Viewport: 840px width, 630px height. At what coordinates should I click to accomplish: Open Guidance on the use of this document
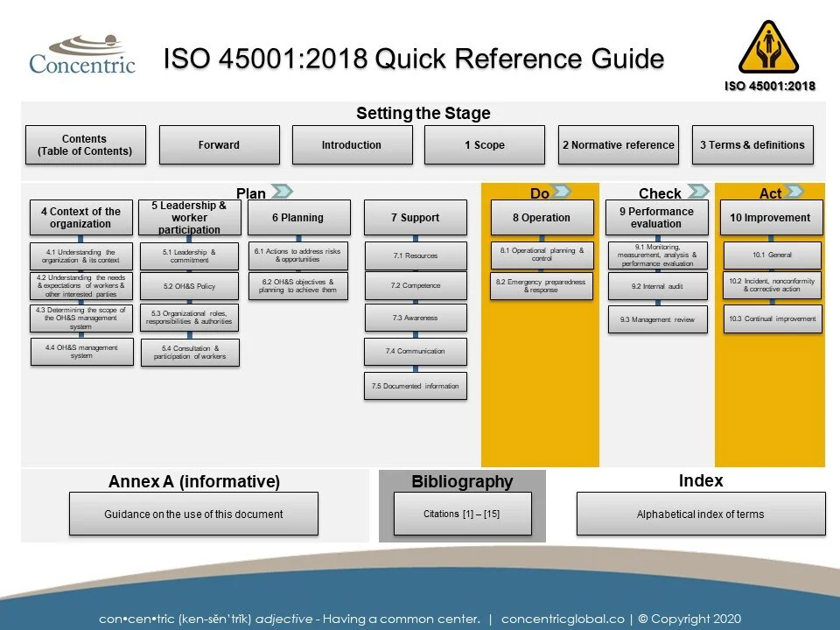193,514
